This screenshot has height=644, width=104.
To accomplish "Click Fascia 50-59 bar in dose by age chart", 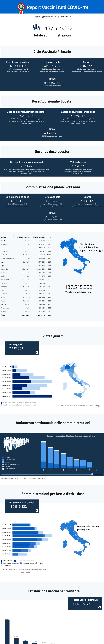I will coord(32,536).
